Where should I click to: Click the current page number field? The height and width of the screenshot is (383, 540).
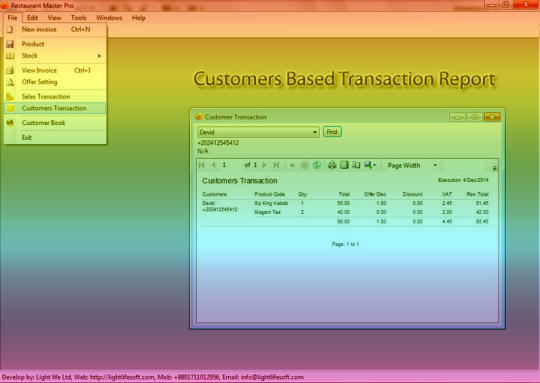[x=231, y=165]
